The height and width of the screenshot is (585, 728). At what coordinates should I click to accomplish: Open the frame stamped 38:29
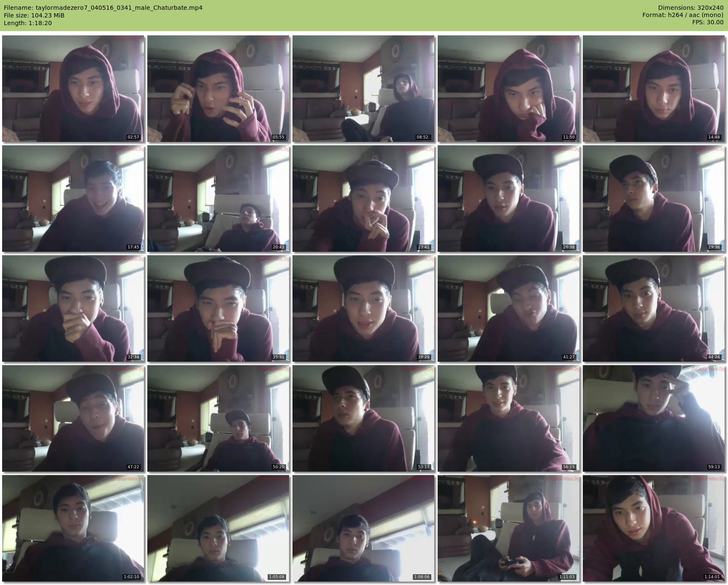(364, 308)
